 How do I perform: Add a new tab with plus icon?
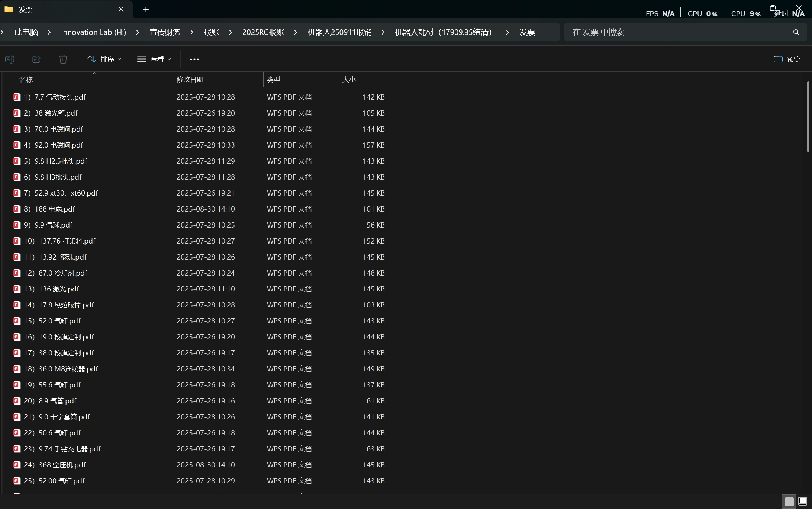coord(146,9)
